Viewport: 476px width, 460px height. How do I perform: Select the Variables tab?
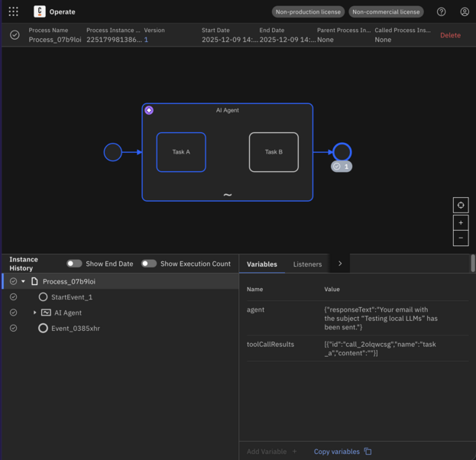click(x=261, y=264)
